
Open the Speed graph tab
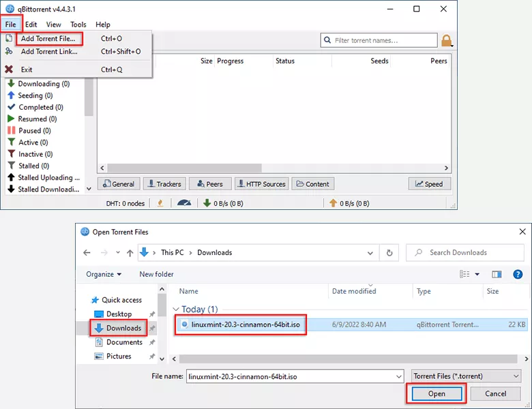pos(430,184)
